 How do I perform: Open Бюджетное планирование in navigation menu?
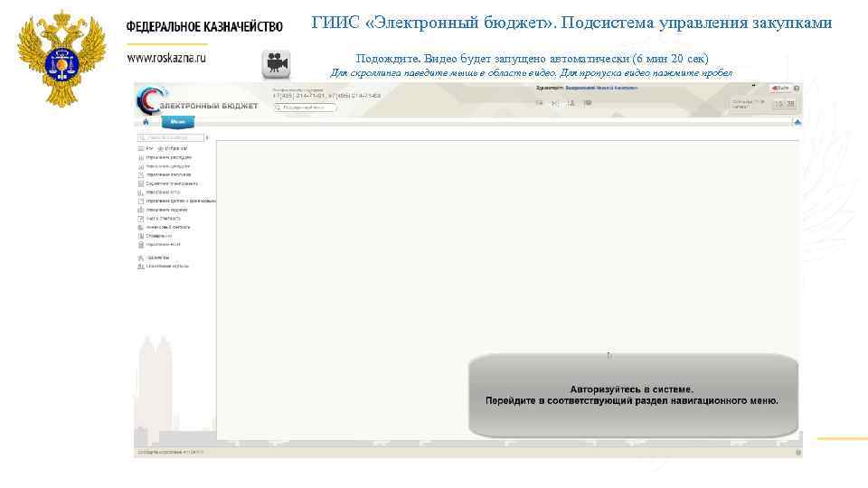[168, 183]
